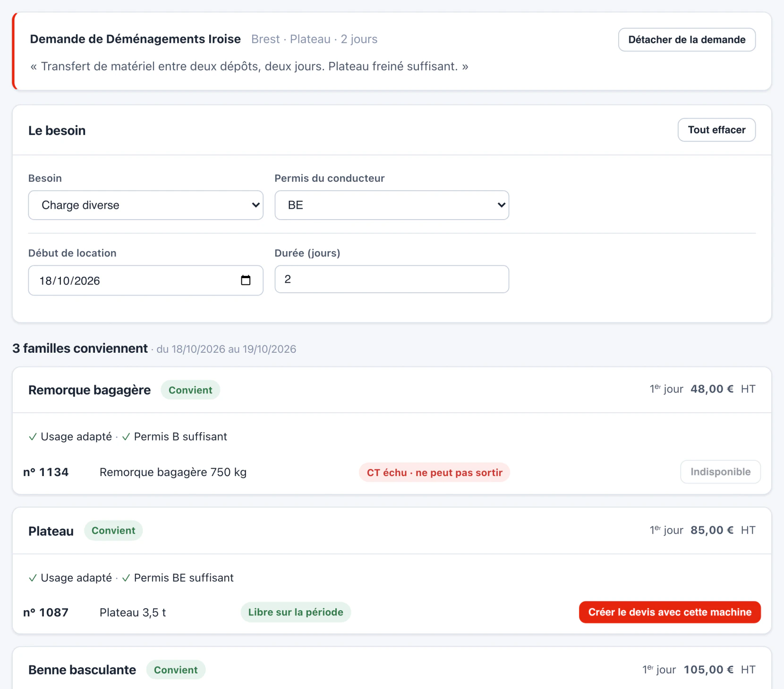
Task: Select machine row n° 1087
Action: 392,612
